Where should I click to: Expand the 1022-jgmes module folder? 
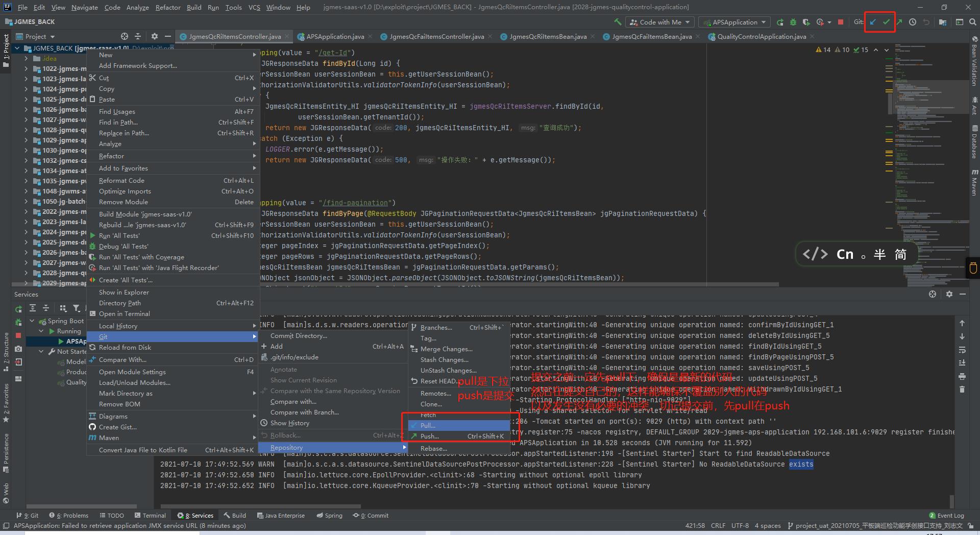point(26,68)
